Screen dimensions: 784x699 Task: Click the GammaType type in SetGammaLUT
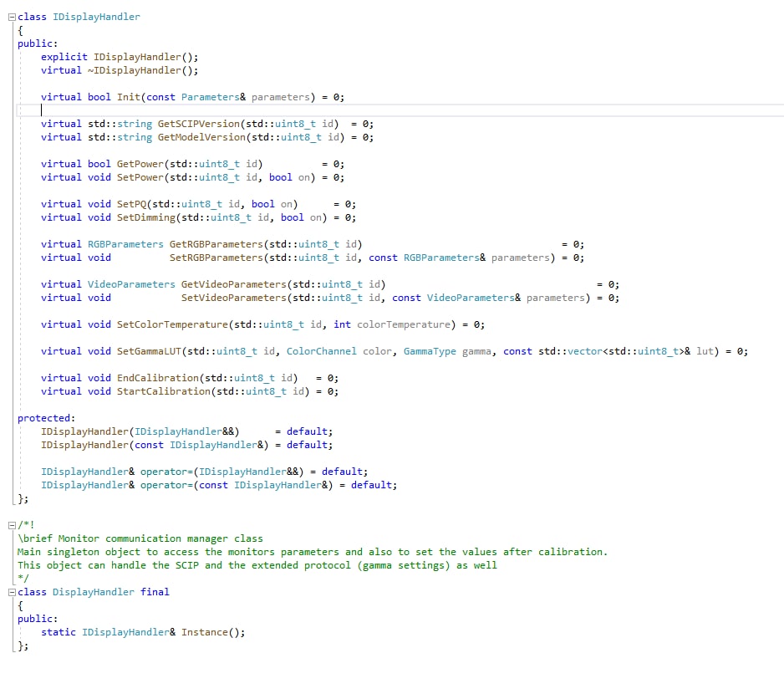pyautogui.click(x=430, y=351)
